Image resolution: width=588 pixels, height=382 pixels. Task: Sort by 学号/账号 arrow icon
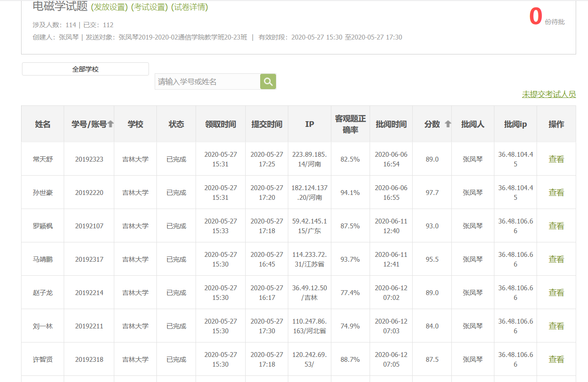coord(111,124)
